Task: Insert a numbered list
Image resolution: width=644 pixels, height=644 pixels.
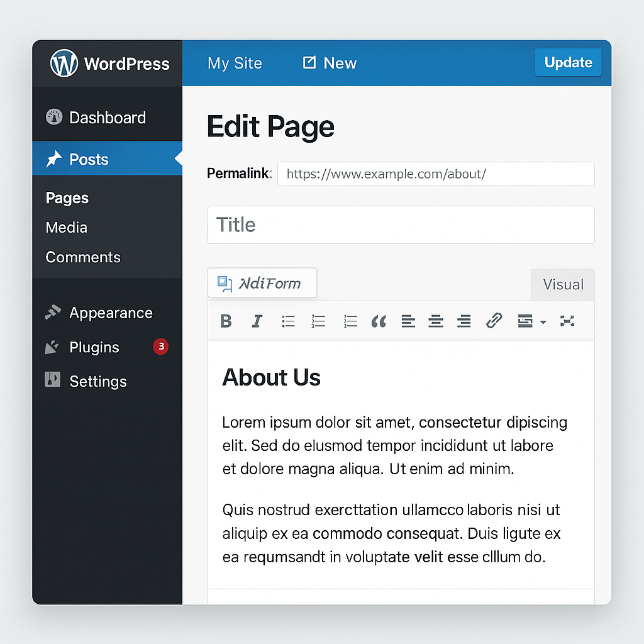Action: pyautogui.click(x=318, y=321)
